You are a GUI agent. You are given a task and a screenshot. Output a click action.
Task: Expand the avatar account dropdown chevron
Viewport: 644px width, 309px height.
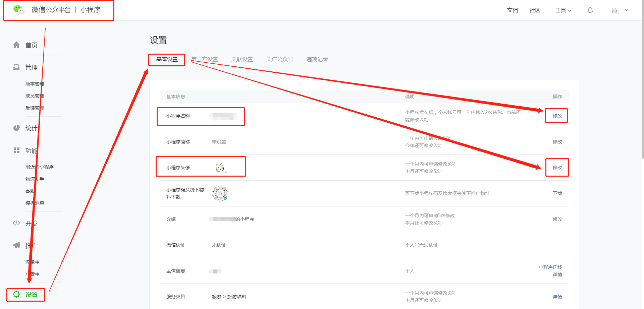tap(627, 10)
